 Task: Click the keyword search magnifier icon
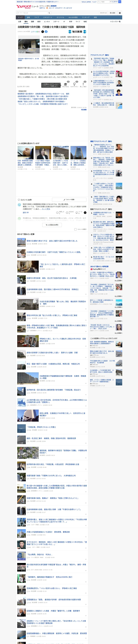(49, 13)
